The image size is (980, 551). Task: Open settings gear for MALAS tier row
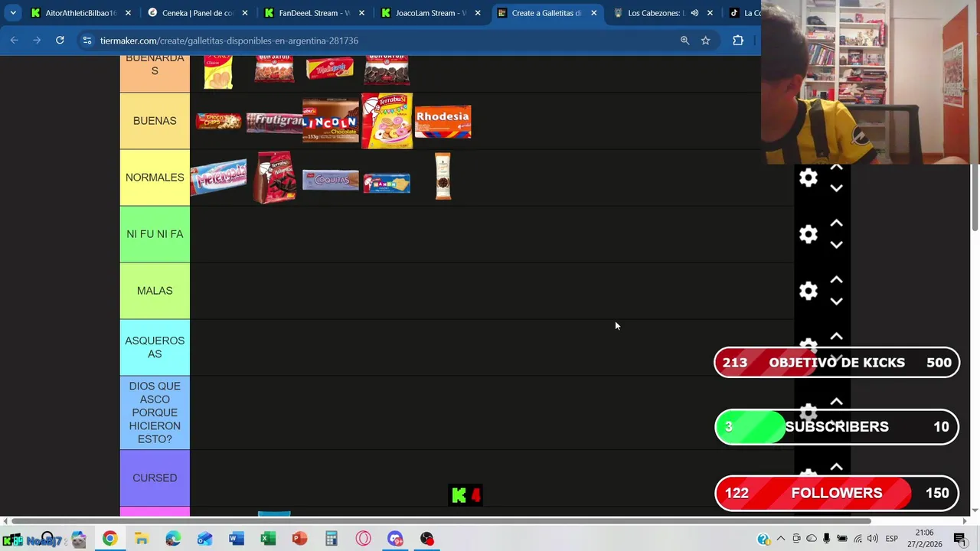point(808,291)
